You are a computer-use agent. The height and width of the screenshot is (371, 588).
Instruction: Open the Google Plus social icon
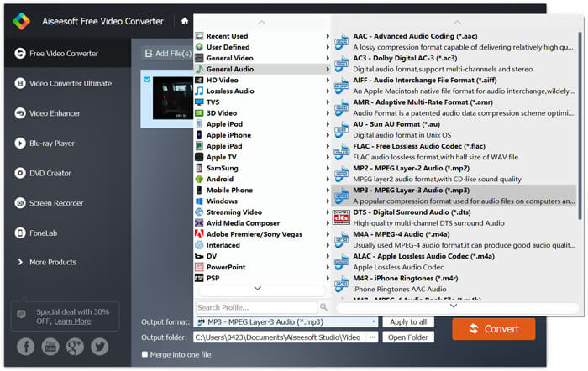point(75,347)
